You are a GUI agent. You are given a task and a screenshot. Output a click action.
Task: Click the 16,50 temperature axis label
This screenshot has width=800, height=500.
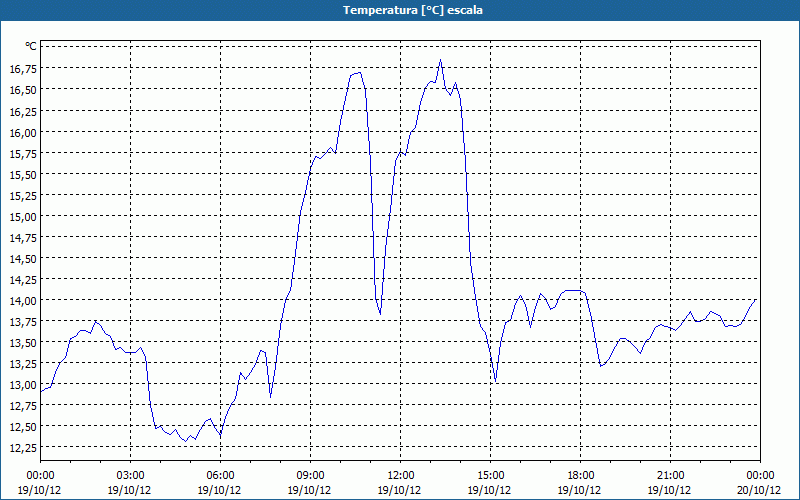[23, 89]
